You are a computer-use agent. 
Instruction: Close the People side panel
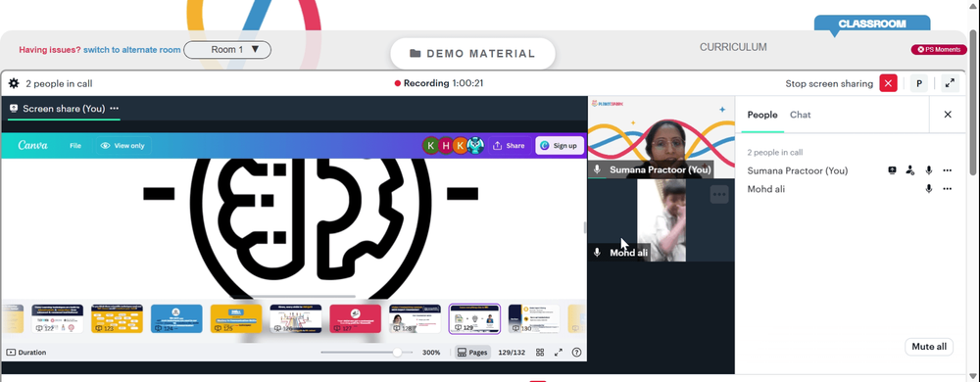tap(948, 115)
